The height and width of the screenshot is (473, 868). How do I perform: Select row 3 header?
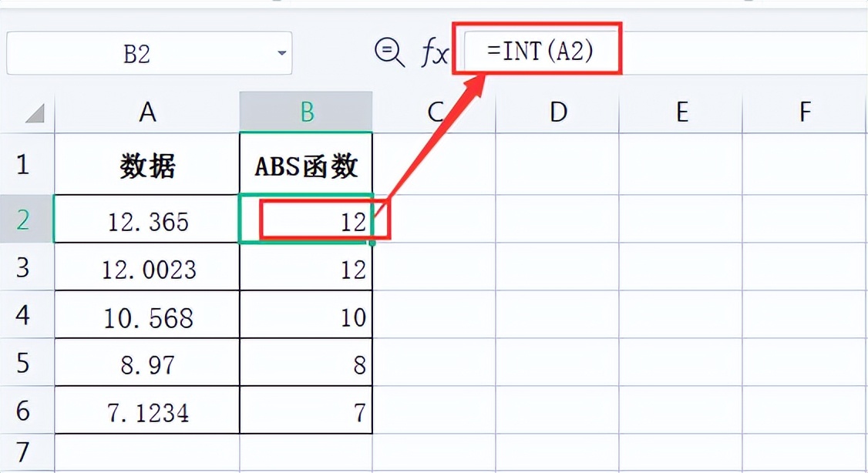tap(22, 267)
